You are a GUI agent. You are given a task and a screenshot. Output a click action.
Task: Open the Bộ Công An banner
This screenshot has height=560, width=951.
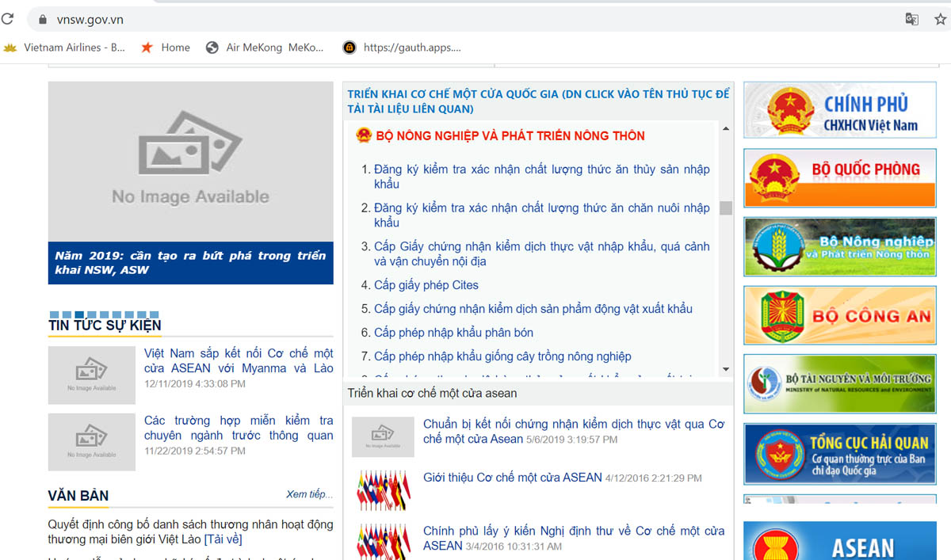(x=840, y=315)
